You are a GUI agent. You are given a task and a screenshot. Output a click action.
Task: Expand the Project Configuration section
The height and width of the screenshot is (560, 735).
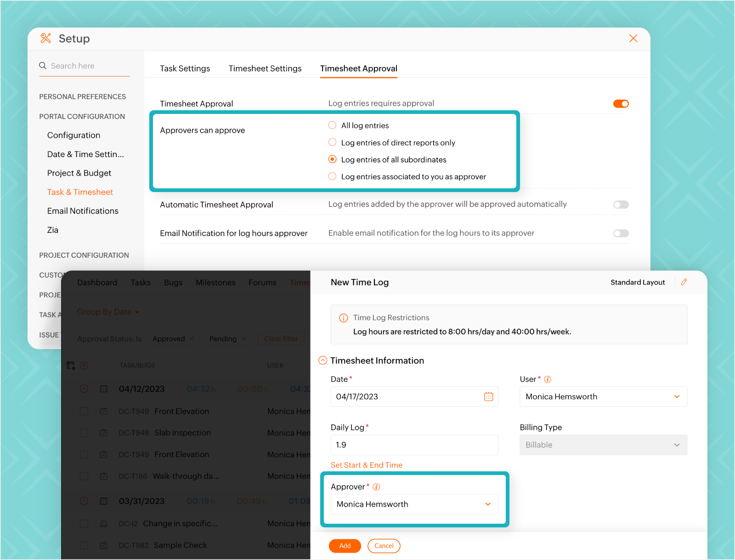point(84,255)
